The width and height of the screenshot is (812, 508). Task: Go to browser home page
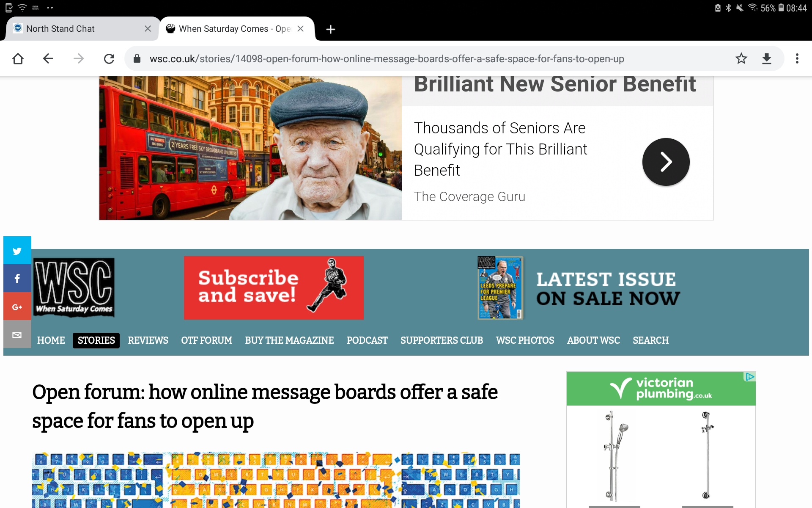point(18,58)
